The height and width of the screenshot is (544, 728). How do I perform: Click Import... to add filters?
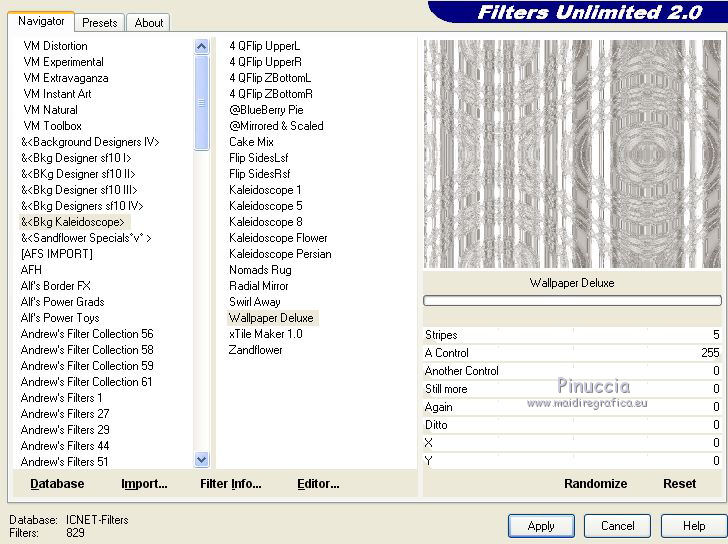point(144,484)
